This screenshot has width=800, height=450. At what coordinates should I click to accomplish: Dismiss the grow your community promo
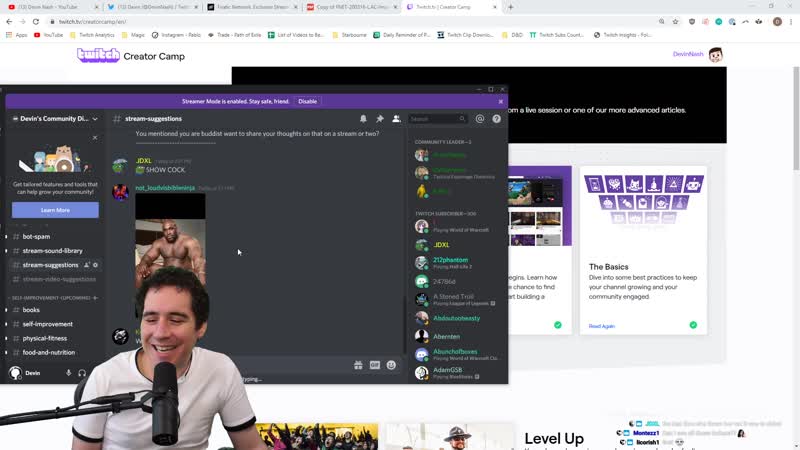tap(95, 138)
